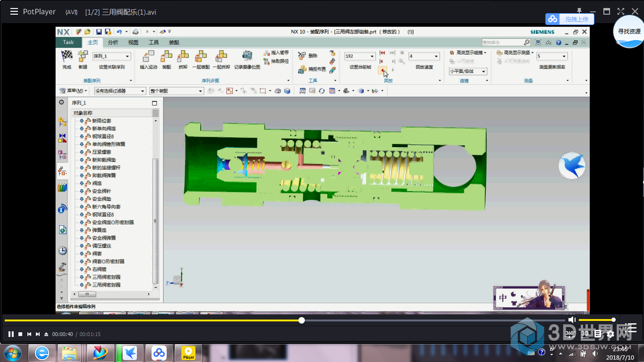
Task: Open the PotPlayer main menu hamburger
Action: point(14,12)
